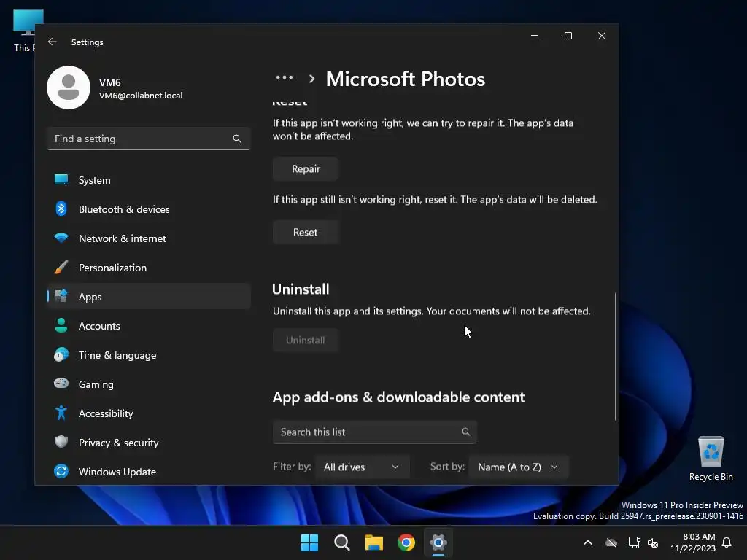The width and height of the screenshot is (747, 560).
Task: Click the Repair button
Action: coord(306,168)
